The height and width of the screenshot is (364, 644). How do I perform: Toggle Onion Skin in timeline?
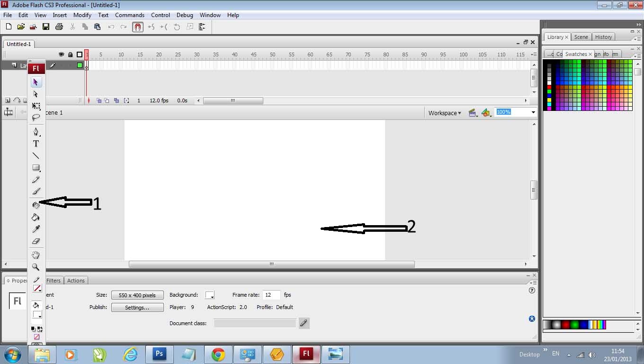pos(98,100)
